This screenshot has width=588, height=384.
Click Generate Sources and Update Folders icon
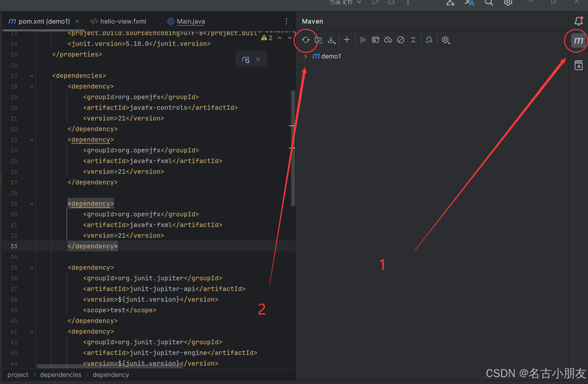click(319, 40)
